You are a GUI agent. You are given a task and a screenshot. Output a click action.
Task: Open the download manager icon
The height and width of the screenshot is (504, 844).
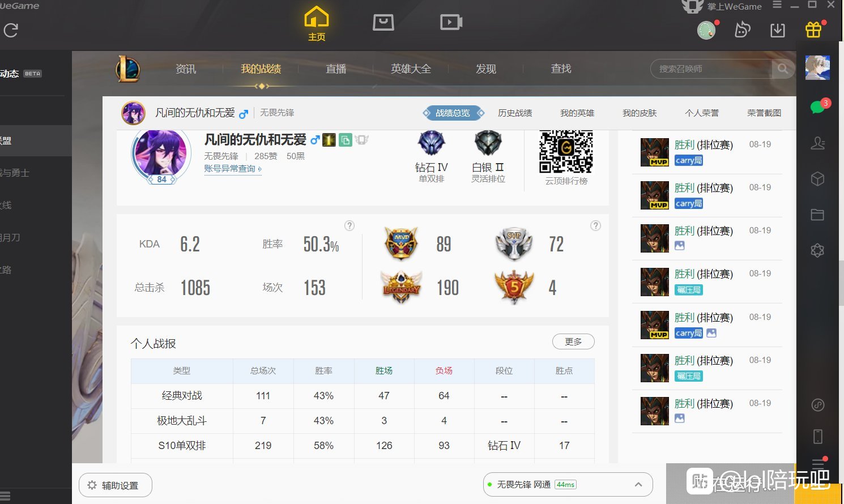(x=778, y=30)
